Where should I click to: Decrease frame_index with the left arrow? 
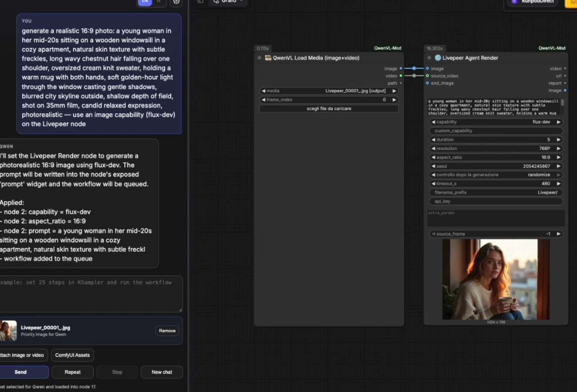click(x=263, y=100)
